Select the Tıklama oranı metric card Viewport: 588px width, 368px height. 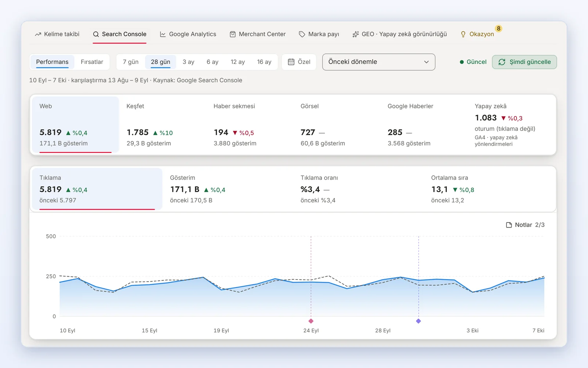point(358,189)
